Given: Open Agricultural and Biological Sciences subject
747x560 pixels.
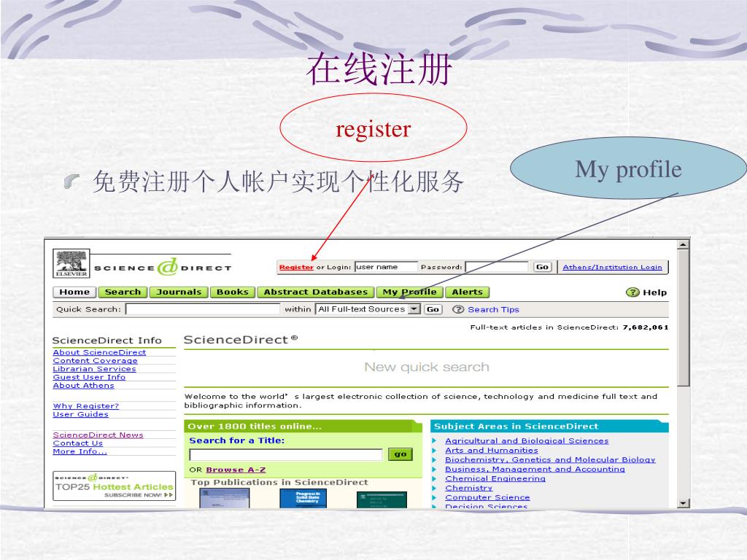Looking at the screenshot, I should point(527,441).
